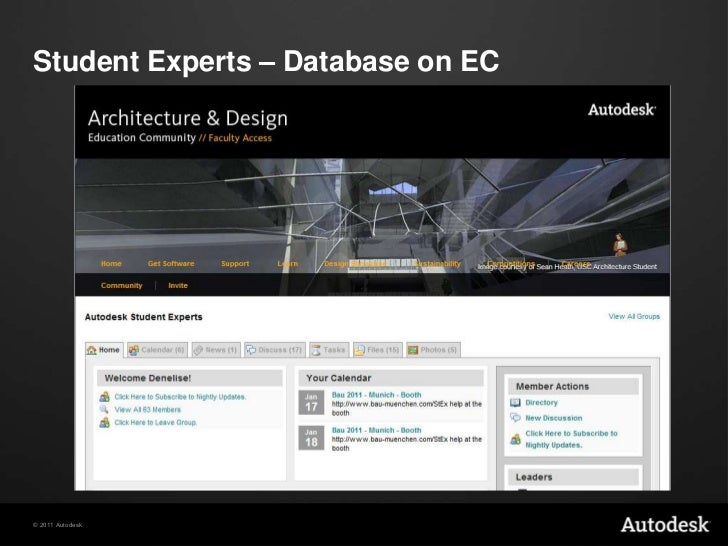Open the Discuss (17) tab
The image size is (728, 546).
click(275, 350)
